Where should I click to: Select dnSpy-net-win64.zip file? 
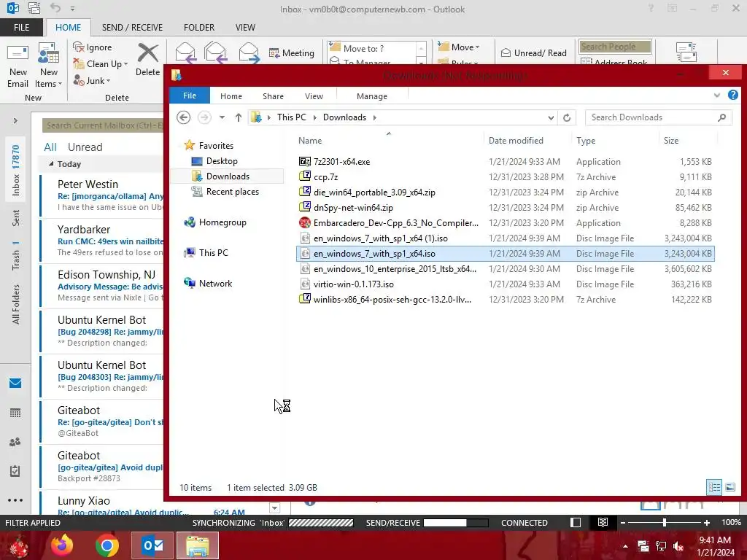353,208
